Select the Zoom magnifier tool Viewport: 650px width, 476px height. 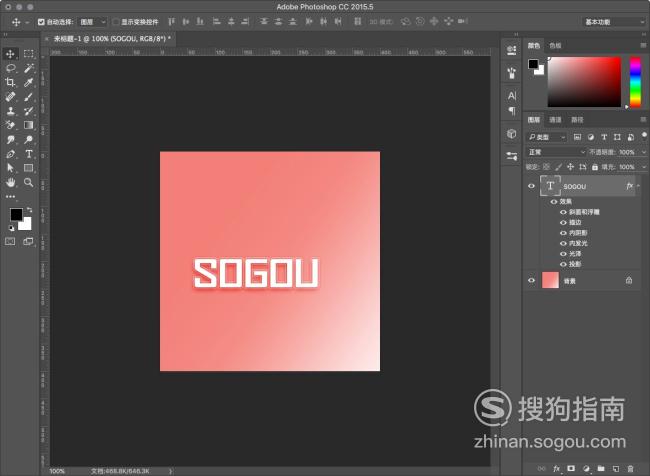28,182
